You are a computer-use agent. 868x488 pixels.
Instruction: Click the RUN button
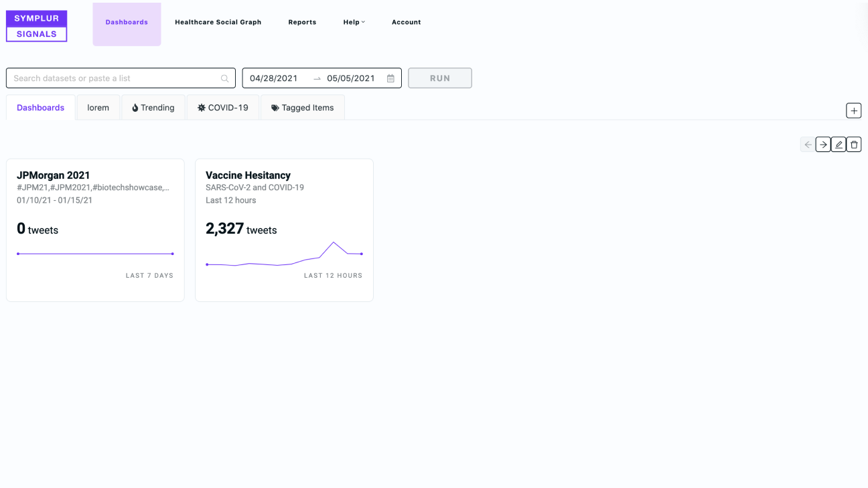[440, 78]
